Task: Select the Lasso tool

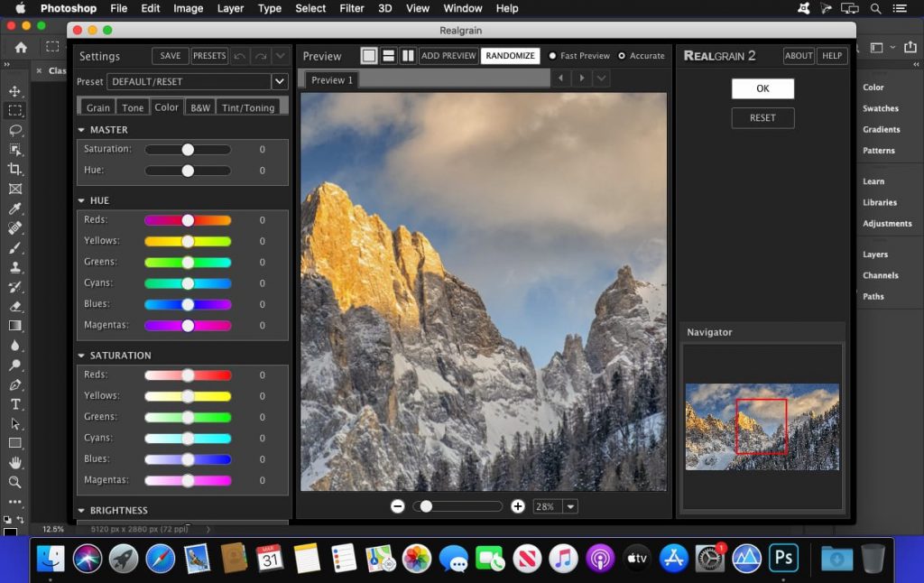Action: click(x=15, y=131)
